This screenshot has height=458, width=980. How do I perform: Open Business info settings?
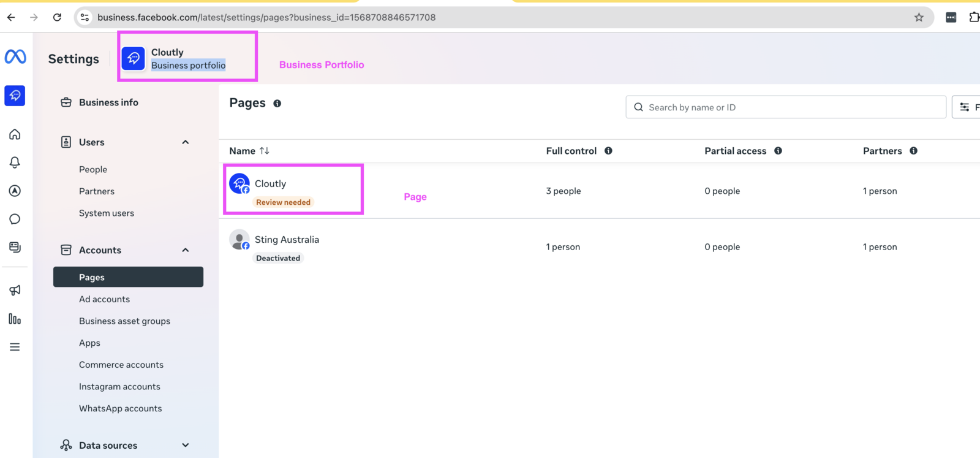tap(108, 102)
